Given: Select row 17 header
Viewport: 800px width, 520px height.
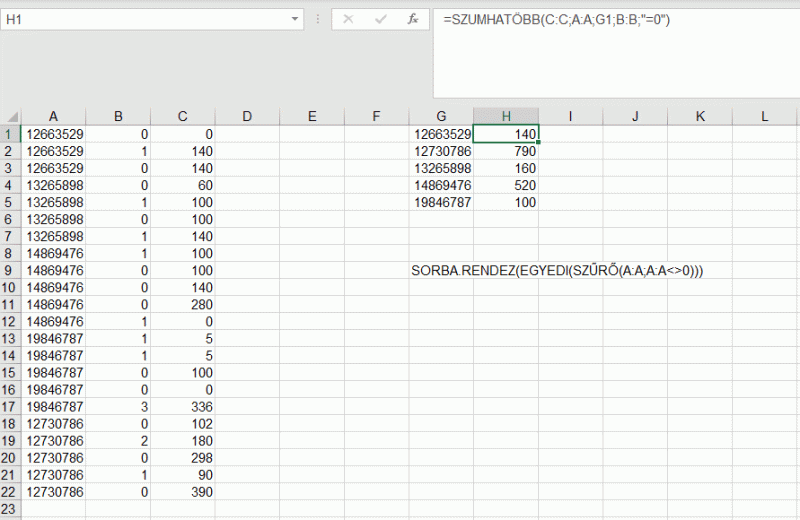Looking at the screenshot, I should point(10,407).
